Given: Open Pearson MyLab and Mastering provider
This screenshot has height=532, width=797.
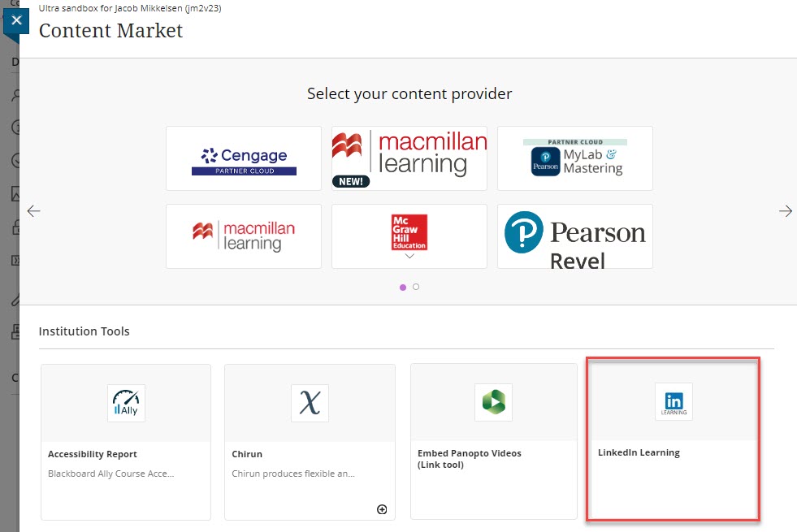Looking at the screenshot, I should pyautogui.click(x=574, y=158).
